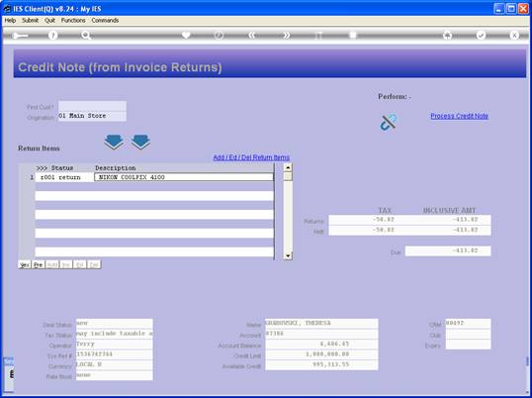Click the list scrollbar up arrow
Image resolution: width=532 pixels, height=398 pixels.
[x=288, y=167]
